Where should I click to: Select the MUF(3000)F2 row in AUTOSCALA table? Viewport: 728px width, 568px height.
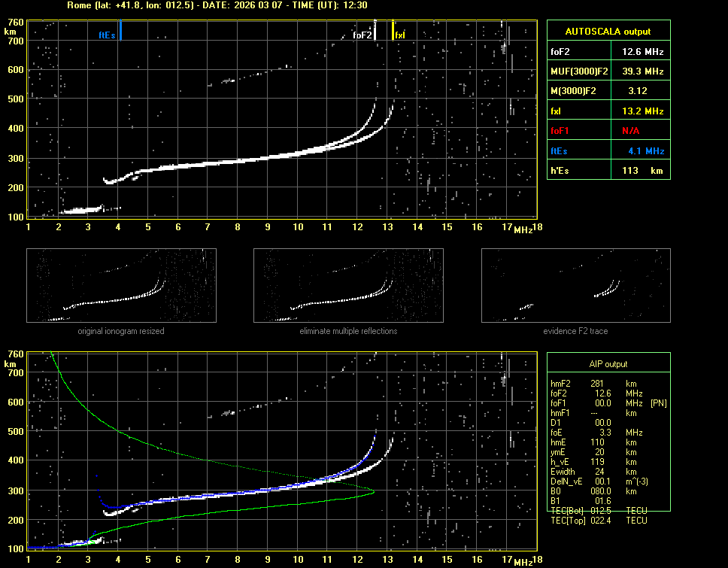coord(608,71)
